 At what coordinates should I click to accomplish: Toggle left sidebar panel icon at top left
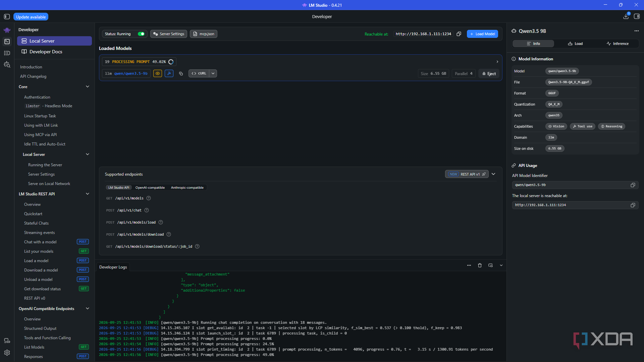click(7, 16)
